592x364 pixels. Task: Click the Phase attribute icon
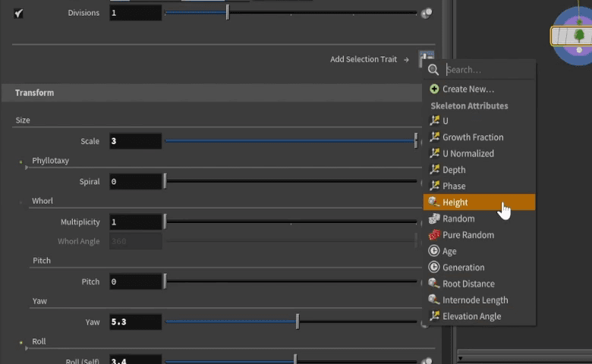[x=434, y=186]
